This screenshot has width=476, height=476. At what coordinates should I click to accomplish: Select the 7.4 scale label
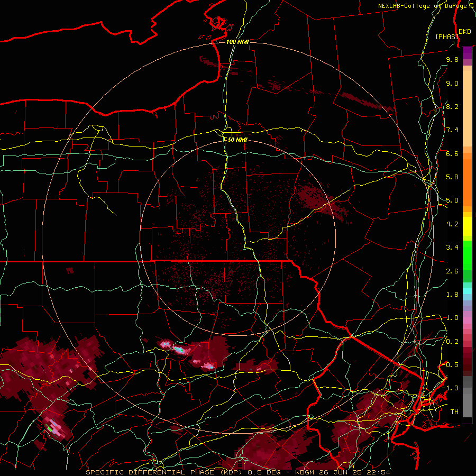click(x=452, y=130)
